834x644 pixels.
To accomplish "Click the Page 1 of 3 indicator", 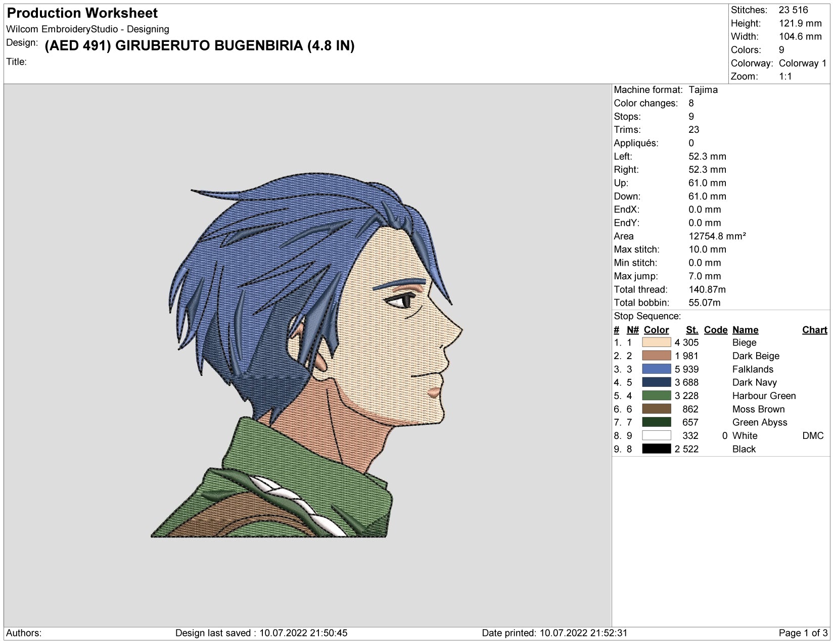I will (x=803, y=633).
